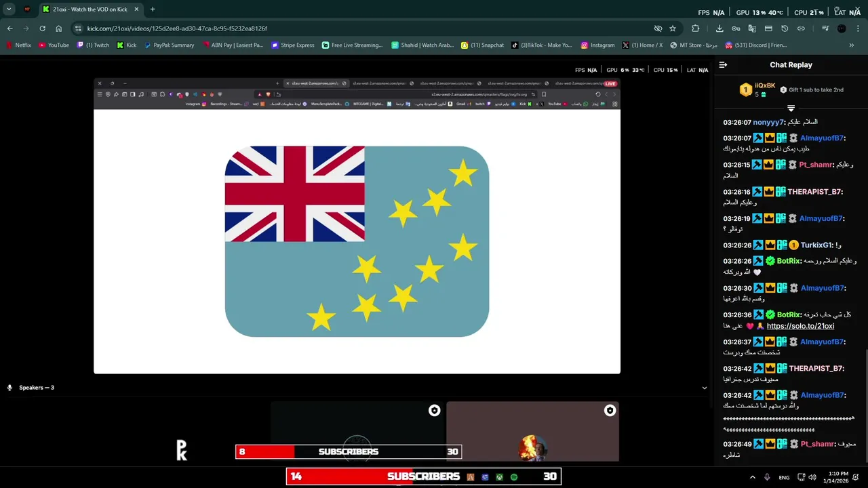Click badge icon on right speaker tile
868x488 pixels.
tap(610, 411)
